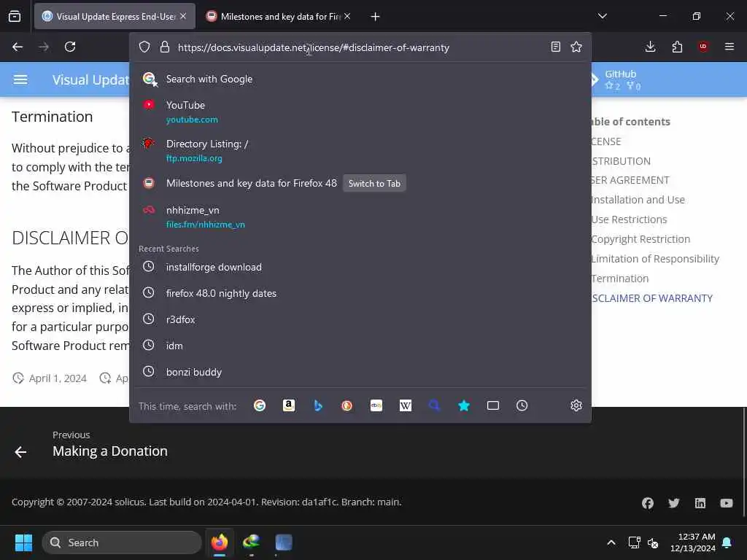Bookmark this page with the star

(576, 47)
